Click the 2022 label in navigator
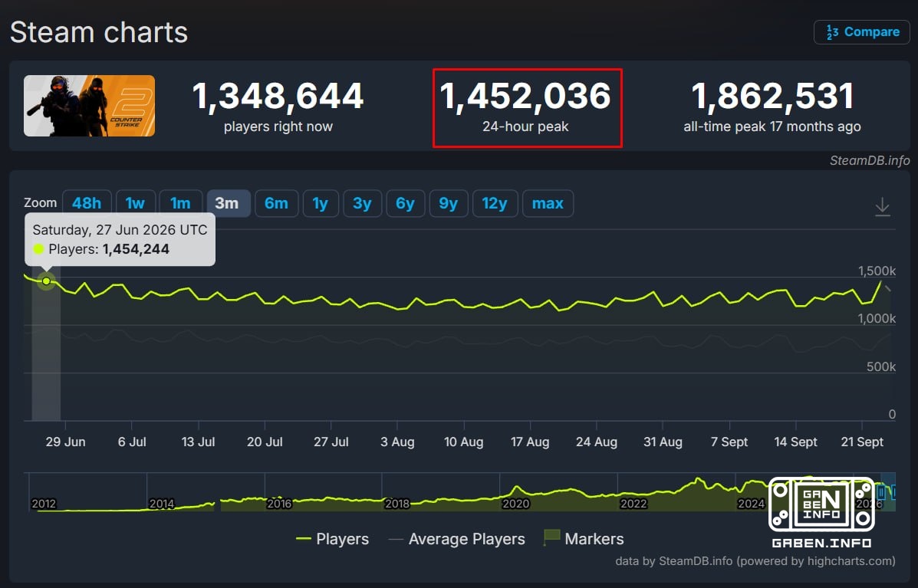918x588 pixels. (633, 503)
